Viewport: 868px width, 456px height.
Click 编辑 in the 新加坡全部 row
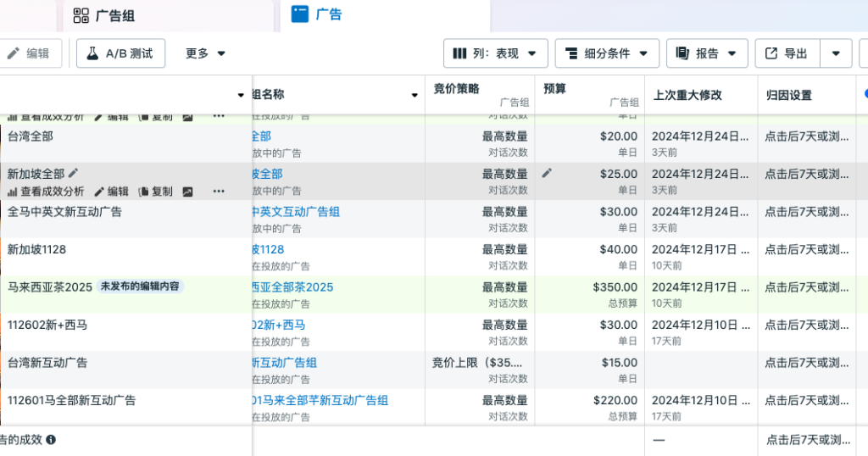point(111,192)
